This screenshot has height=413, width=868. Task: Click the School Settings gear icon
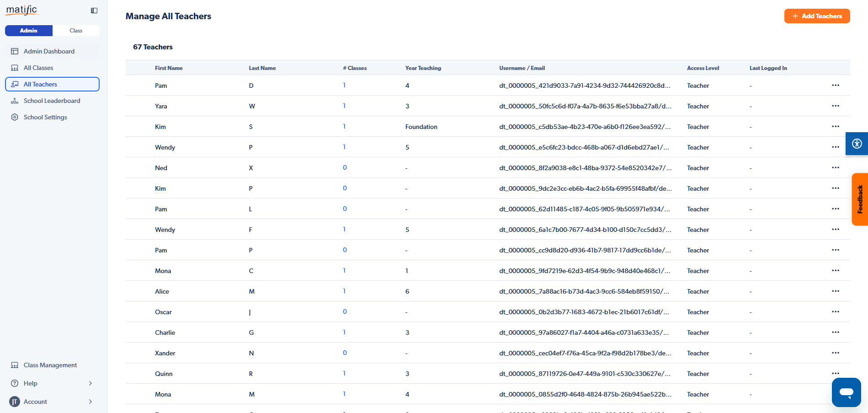[x=15, y=117]
